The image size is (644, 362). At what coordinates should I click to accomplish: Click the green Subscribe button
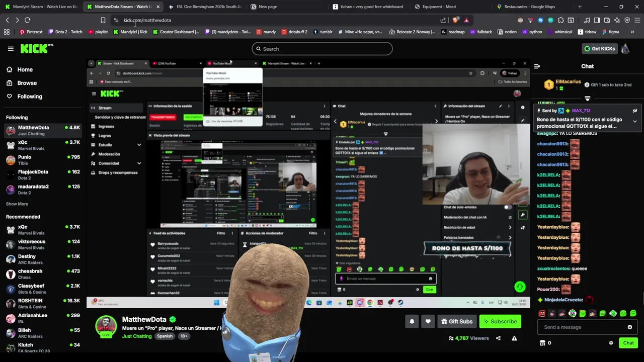[x=500, y=321]
